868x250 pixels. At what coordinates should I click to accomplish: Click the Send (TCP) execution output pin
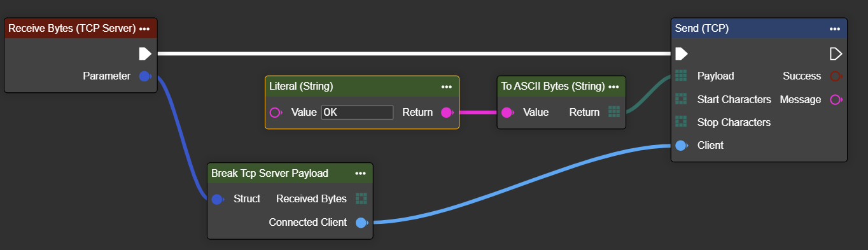(x=836, y=53)
